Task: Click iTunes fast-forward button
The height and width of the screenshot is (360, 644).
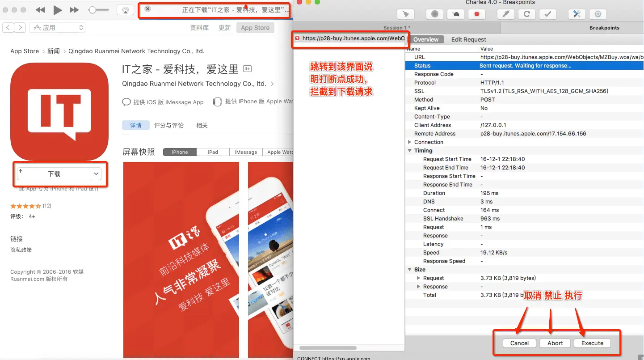Action: [x=74, y=10]
